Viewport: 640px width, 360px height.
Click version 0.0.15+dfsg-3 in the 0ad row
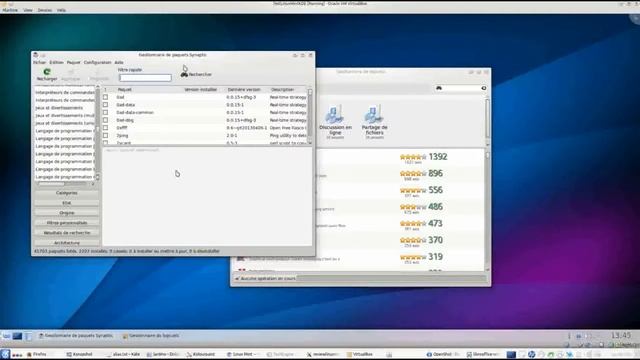coord(241,97)
